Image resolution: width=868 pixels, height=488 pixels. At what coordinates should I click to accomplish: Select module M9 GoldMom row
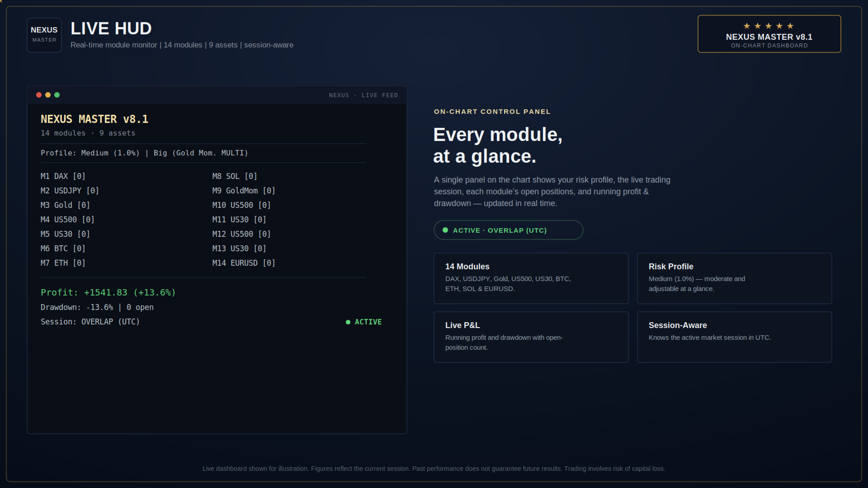(x=244, y=191)
